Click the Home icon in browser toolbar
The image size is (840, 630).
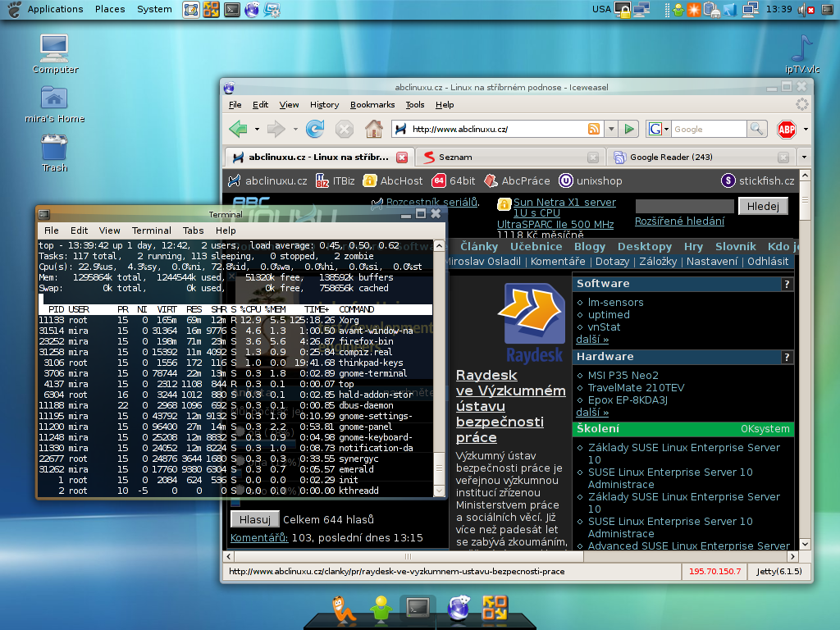(x=374, y=129)
